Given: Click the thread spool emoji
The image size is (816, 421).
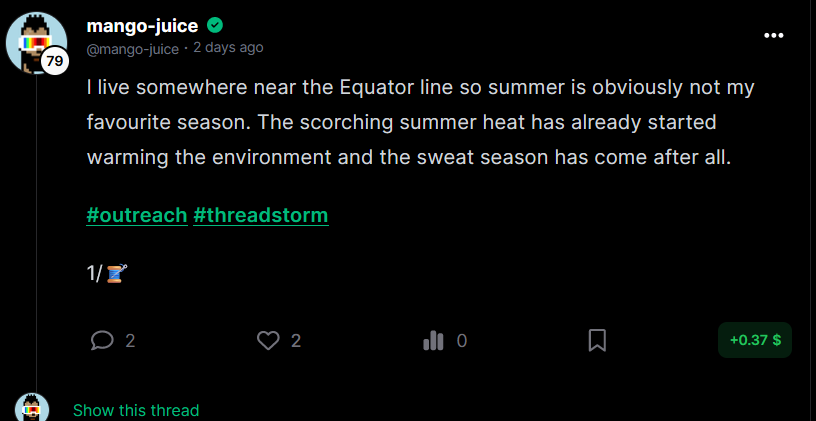Looking at the screenshot, I should pyautogui.click(x=117, y=273).
